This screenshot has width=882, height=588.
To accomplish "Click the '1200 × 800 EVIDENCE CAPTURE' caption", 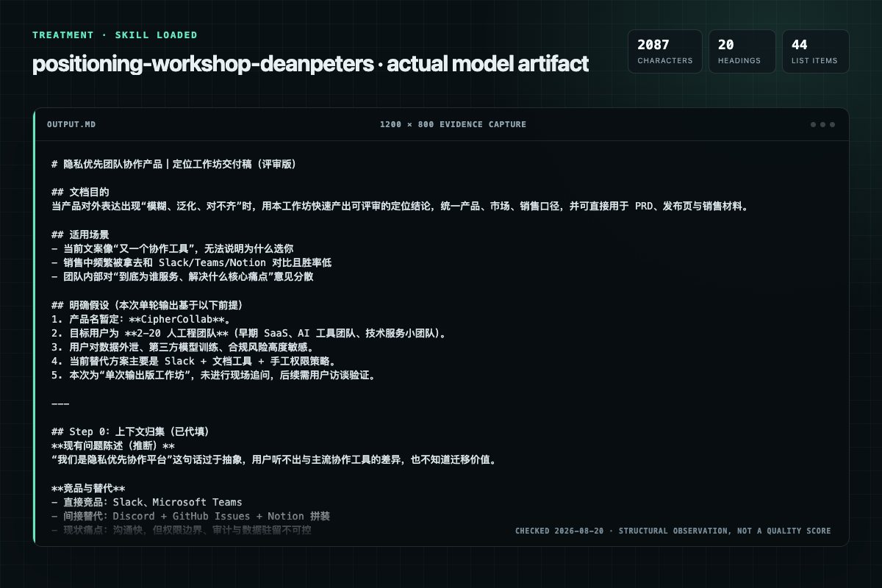I will coord(453,124).
